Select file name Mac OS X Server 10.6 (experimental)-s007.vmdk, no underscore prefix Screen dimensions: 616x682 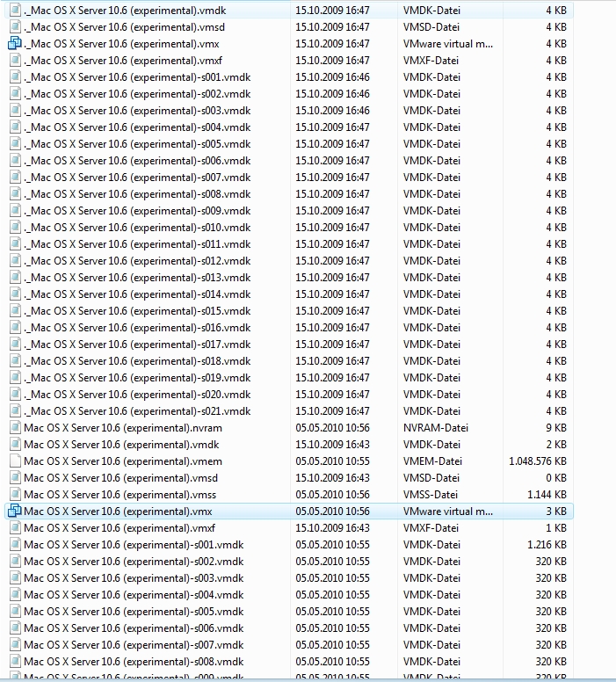[134, 645]
